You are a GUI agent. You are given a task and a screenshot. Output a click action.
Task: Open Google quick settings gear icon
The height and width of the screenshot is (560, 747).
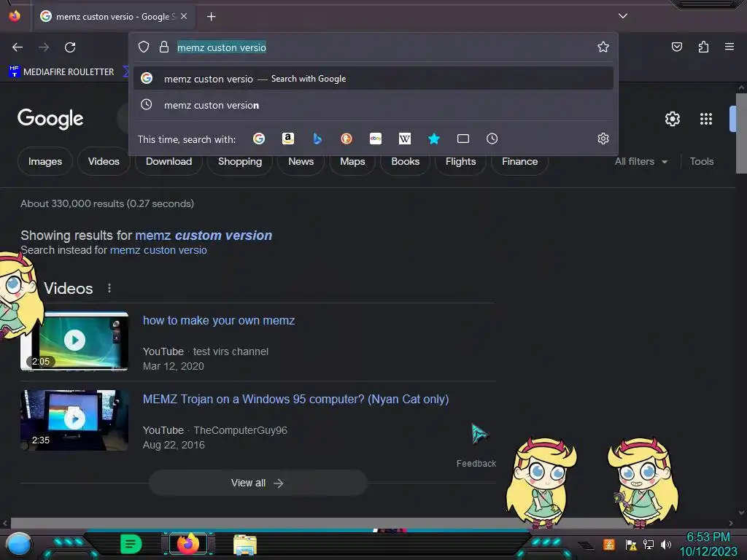pyautogui.click(x=672, y=119)
